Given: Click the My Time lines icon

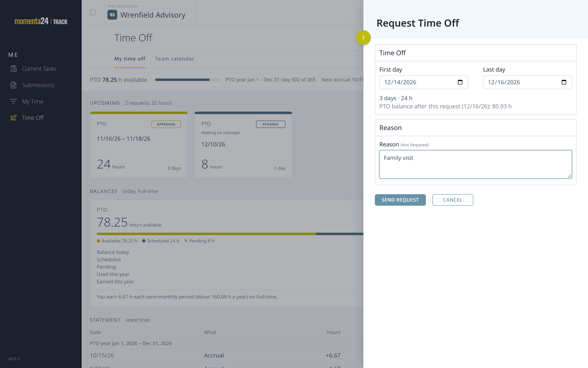Looking at the screenshot, I should tap(14, 101).
